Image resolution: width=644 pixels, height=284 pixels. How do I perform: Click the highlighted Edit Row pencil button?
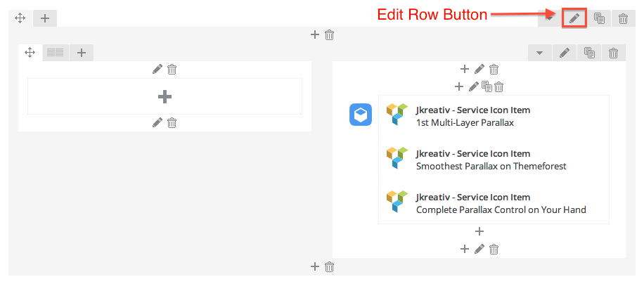coord(574,18)
